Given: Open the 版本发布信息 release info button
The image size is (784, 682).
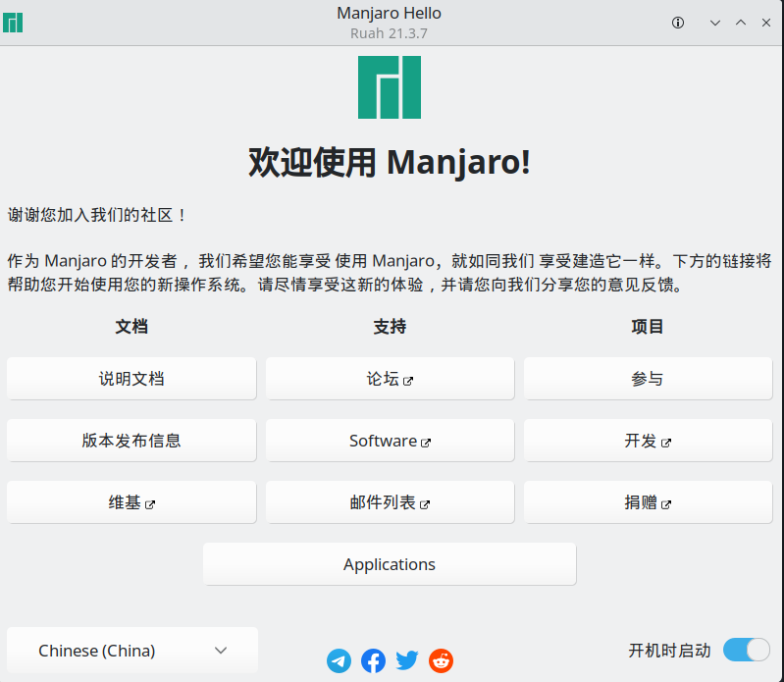Looking at the screenshot, I should (131, 440).
